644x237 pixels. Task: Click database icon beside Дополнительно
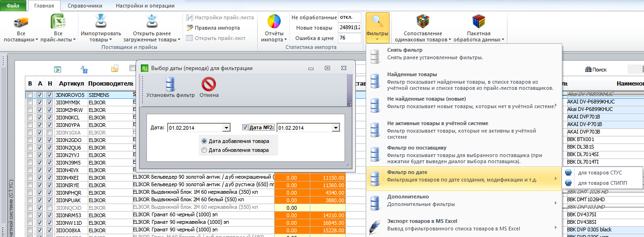click(375, 202)
